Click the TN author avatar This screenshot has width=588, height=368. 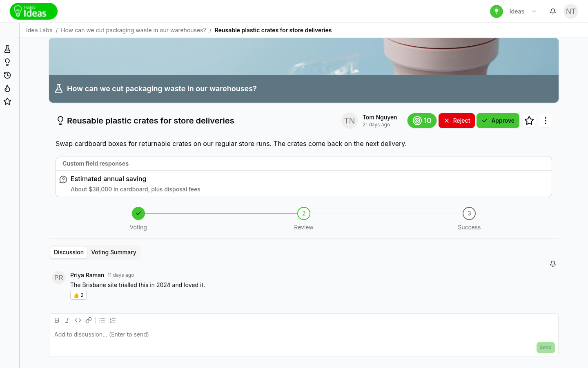pyautogui.click(x=350, y=121)
